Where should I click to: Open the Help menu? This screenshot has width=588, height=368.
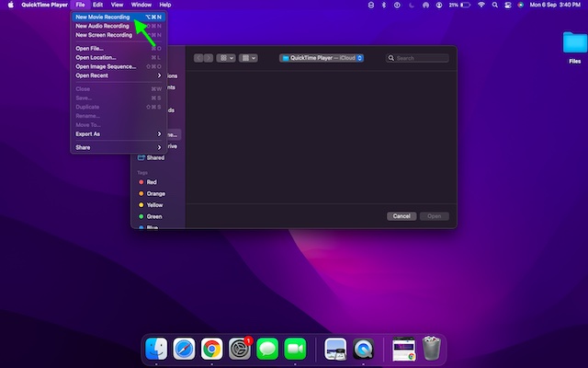click(165, 5)
